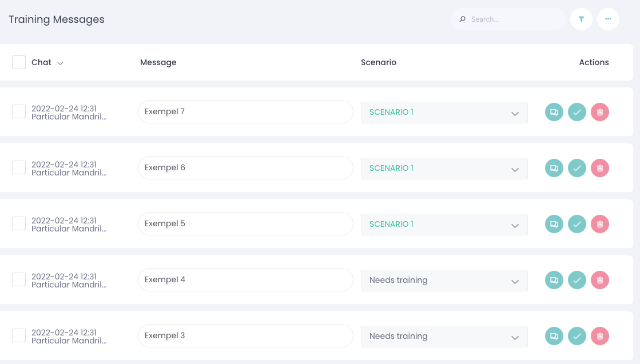This screenshot has width=640, height=364.
Task: Click the Scenario column header
Action: [378, 62]
